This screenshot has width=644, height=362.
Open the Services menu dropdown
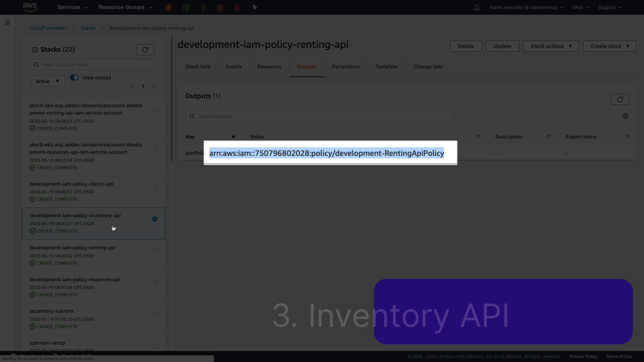(72, 7)
